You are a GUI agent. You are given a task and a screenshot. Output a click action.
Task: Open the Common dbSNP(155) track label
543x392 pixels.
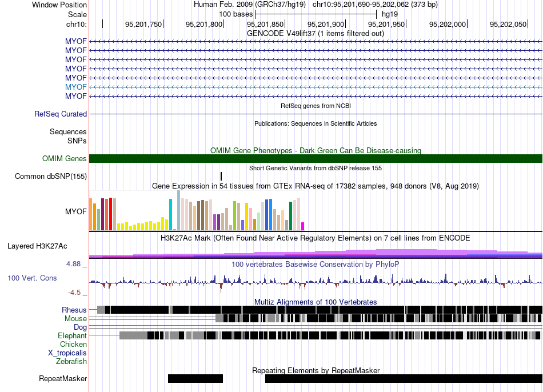click(51, 176)
